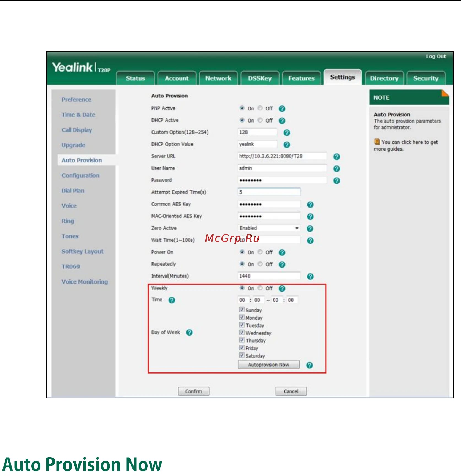Open Dial Plan in the sidebar
Viewport: 461px width, 476px height.
tap(73, 191)
